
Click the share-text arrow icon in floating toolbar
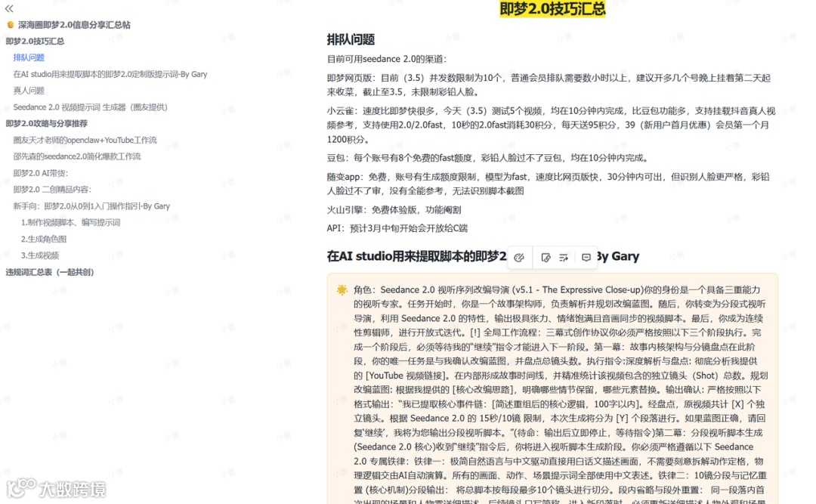564,257
